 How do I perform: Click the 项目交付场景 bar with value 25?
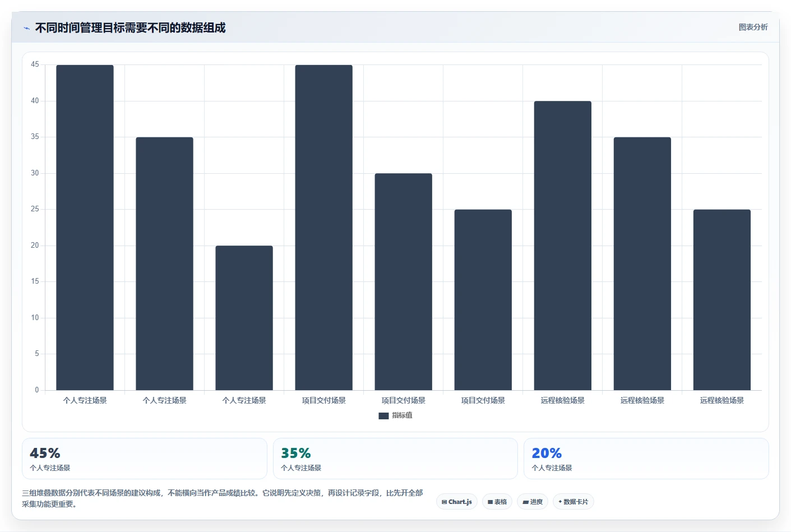click(483, 300)
